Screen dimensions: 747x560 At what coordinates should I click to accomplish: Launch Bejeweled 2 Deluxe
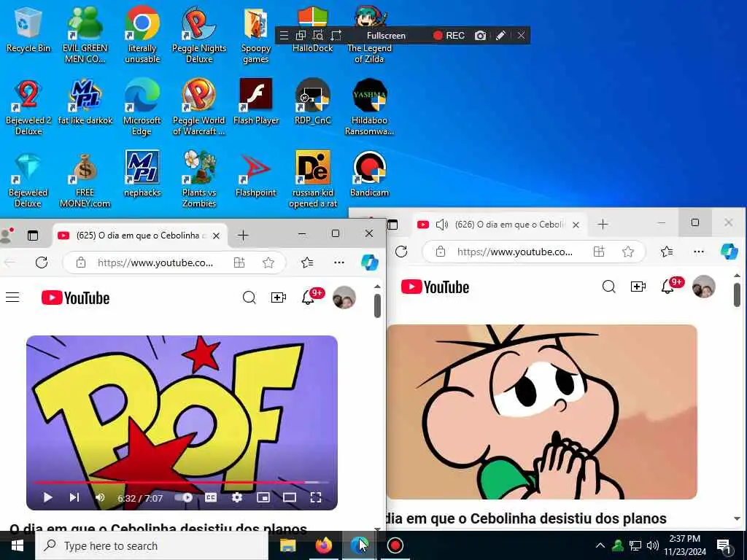tap(28, 107)
